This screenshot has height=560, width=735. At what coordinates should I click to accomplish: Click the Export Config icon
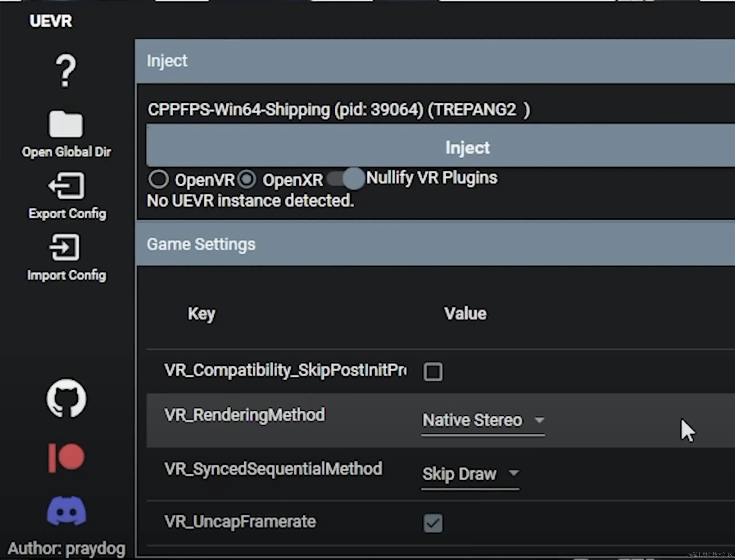coord(67,186)
